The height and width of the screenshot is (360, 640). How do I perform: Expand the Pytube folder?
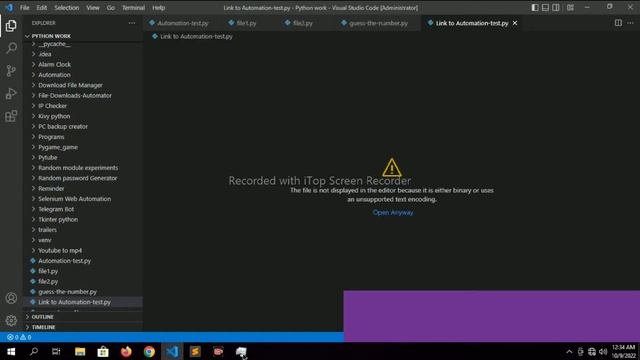[x=48, y=158]
